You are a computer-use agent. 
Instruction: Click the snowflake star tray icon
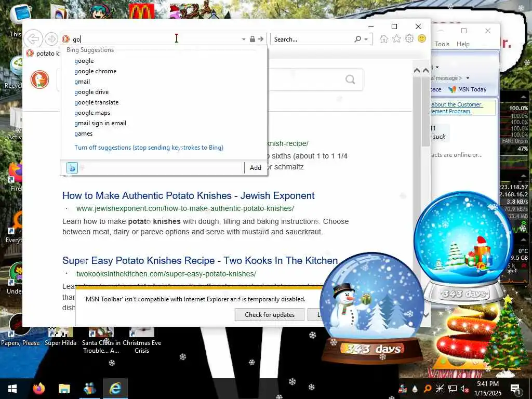(440, 389)
